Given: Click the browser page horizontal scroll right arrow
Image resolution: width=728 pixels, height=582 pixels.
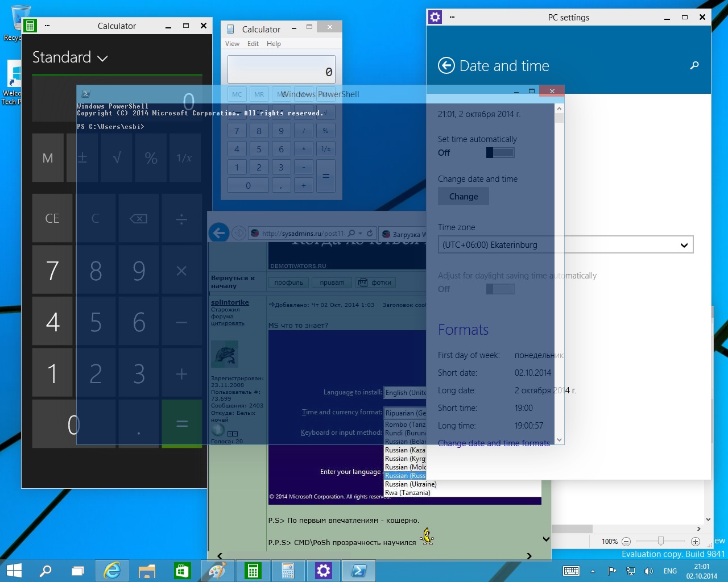Looking at the screenshot, I should point(529,556).
